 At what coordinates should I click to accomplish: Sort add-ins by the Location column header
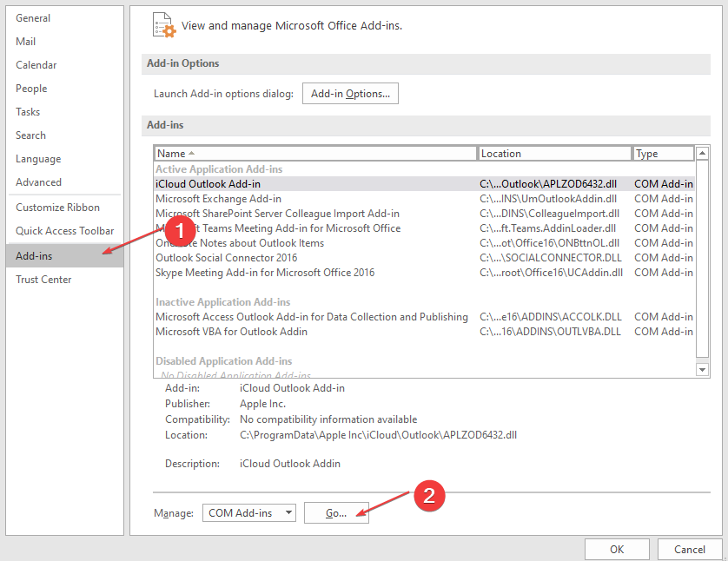pyautogui.click(x=554, y=154)
